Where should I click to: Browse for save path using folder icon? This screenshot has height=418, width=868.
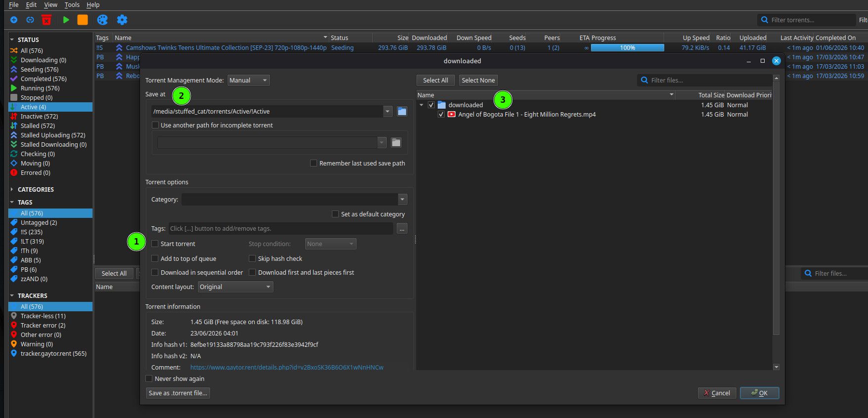pyautogui.click(x=402, y=112)
